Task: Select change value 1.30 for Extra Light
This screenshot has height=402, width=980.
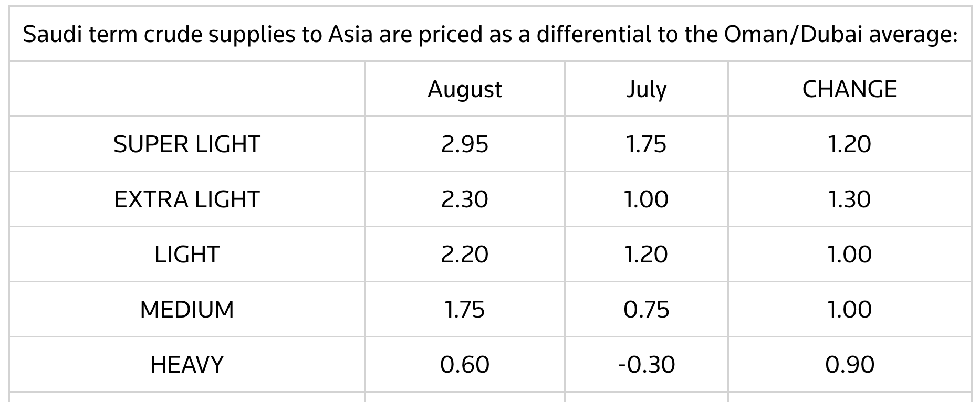Action: (849, 199)
